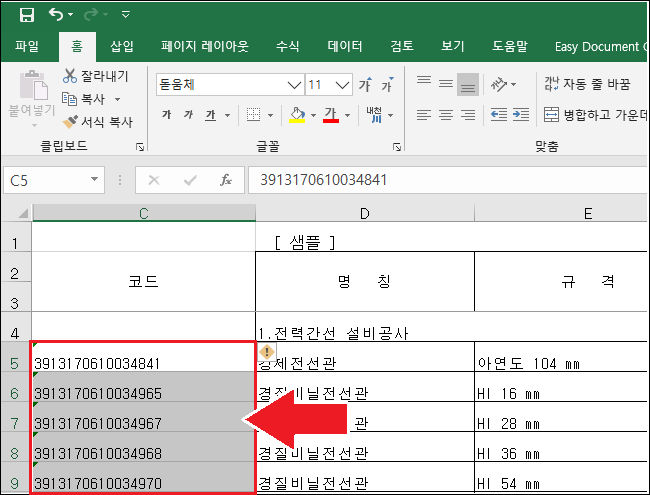Switch to the 데이터 tab

click(345, 46)
